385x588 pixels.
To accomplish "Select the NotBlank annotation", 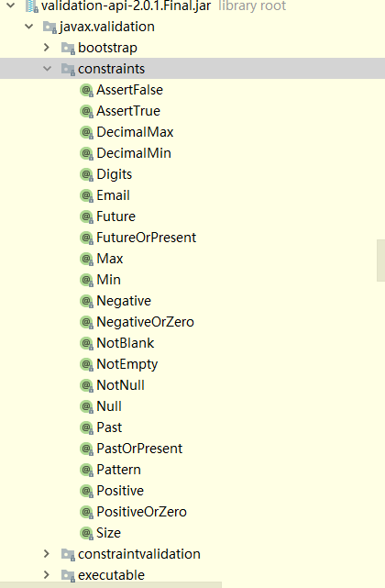I will click(126, 343).
